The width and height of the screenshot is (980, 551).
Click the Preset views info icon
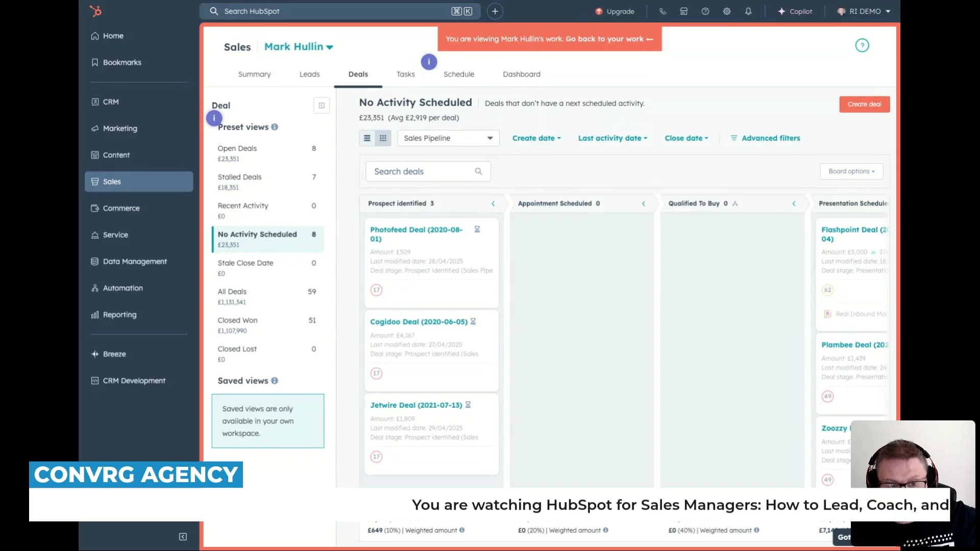tap(275, 127)
